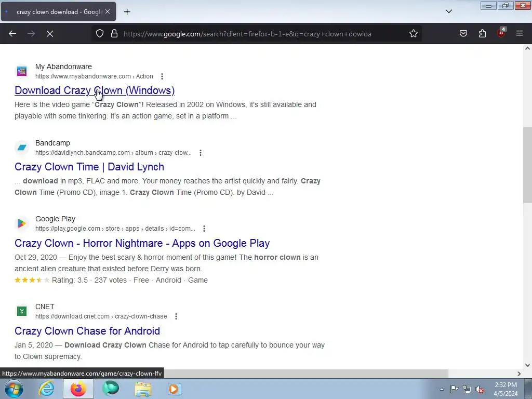Click the Google search URL address bar
The width and height of the screenshot is (532, 399).
pyautogui.click(x=247, y=34)
